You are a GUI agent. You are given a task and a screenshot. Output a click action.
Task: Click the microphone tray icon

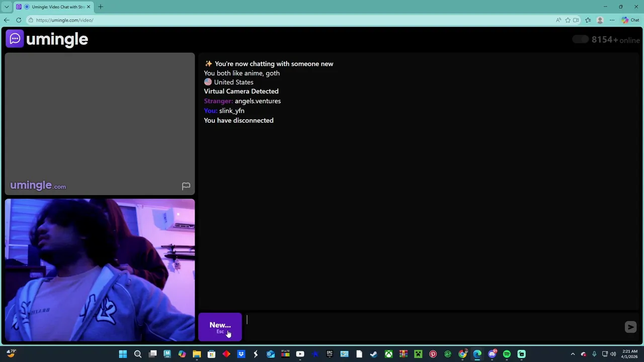tap(594, 354)
